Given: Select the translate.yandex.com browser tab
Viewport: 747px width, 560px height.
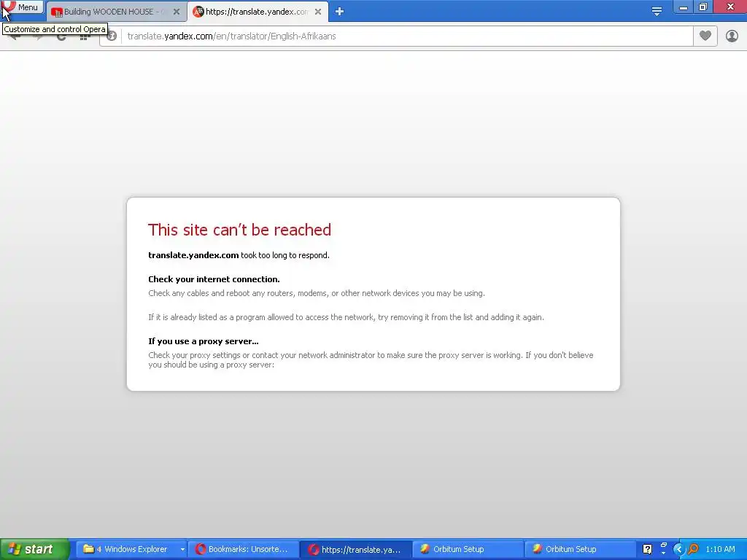Looking at the screenshot, I should [258, 12].
